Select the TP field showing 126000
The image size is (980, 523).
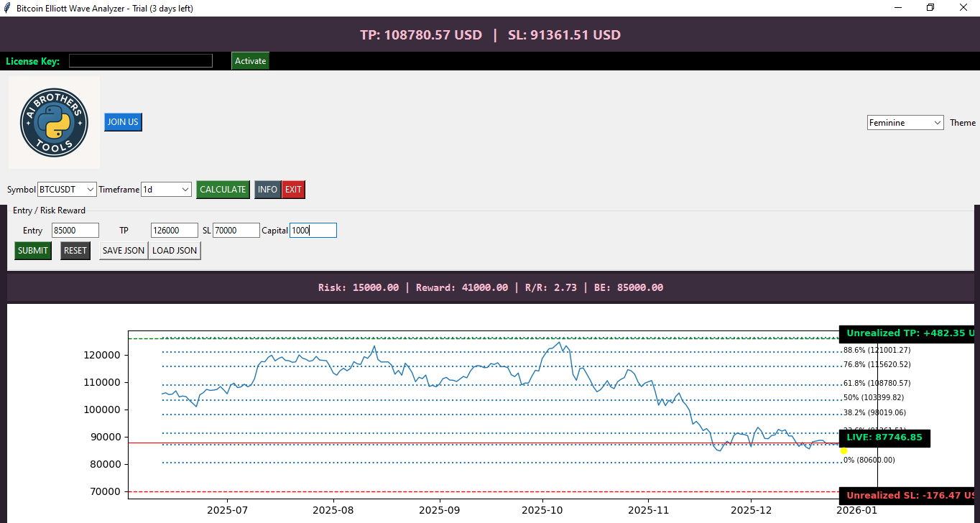[175, 231]
